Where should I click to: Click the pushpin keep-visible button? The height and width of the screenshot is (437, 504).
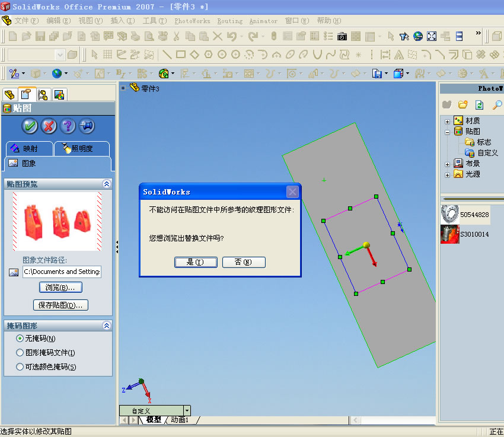87,126
